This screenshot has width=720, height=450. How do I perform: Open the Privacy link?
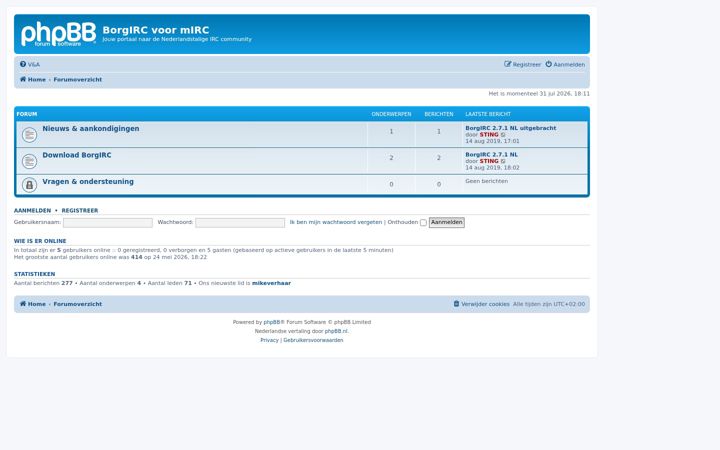[270, 340]
